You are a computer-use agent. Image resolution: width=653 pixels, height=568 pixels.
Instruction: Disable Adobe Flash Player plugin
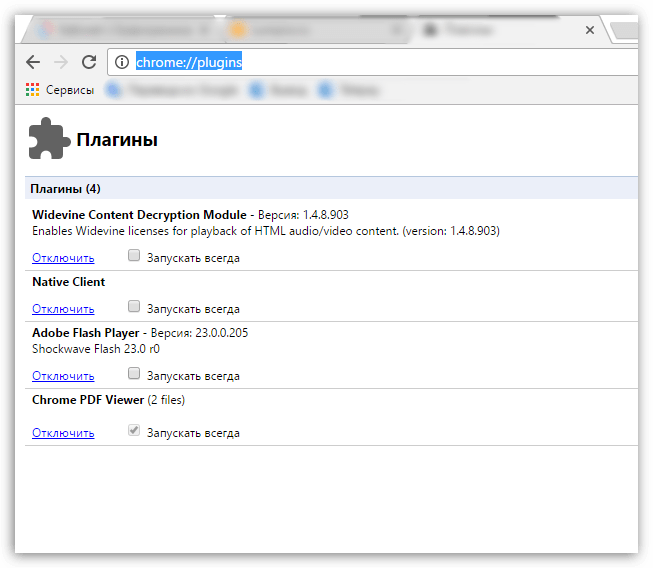[x=63, y=376]
